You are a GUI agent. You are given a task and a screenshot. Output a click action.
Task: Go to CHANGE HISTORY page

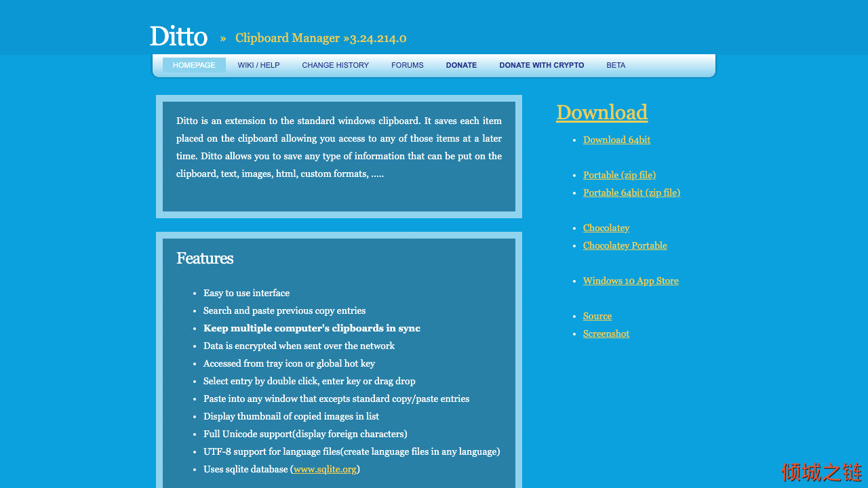tap(335, 65)
